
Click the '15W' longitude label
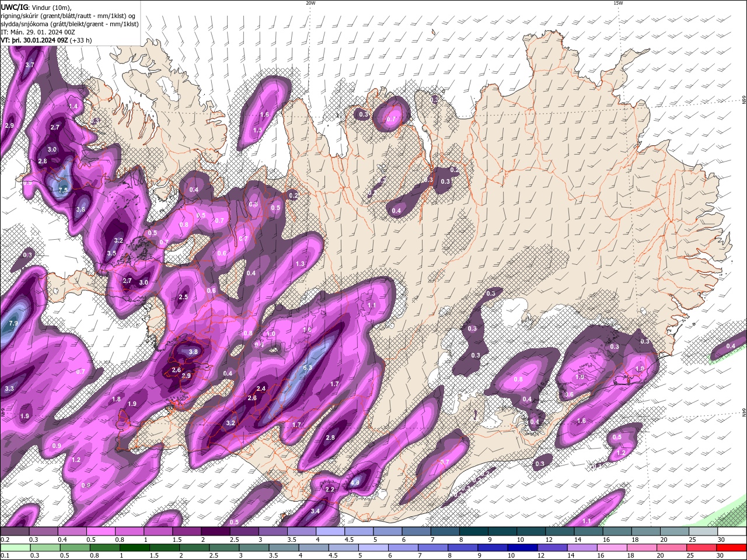[618, 3]
